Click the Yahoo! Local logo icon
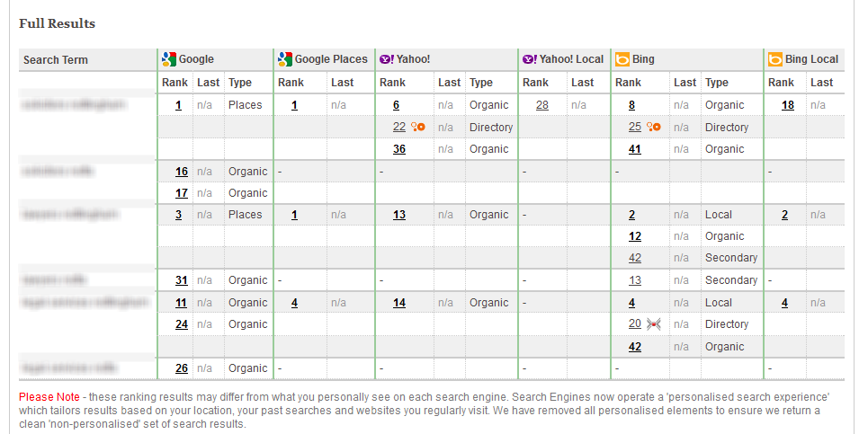The width and height of the screenshot is (868, 434). point(530,59)
